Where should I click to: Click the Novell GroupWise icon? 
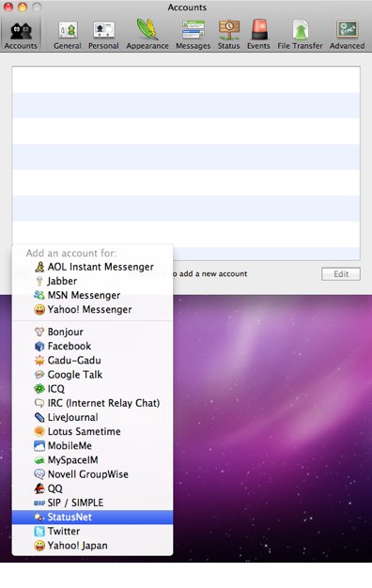point(39,474)
